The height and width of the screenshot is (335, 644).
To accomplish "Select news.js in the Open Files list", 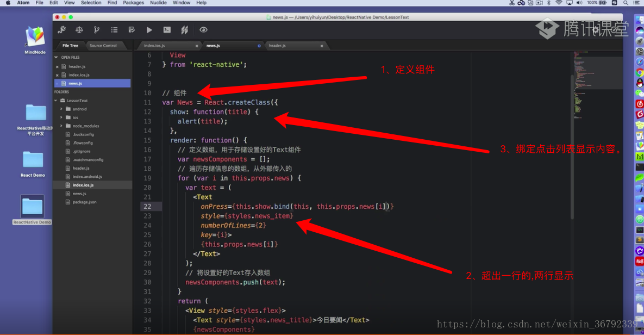I will point(92,83).
